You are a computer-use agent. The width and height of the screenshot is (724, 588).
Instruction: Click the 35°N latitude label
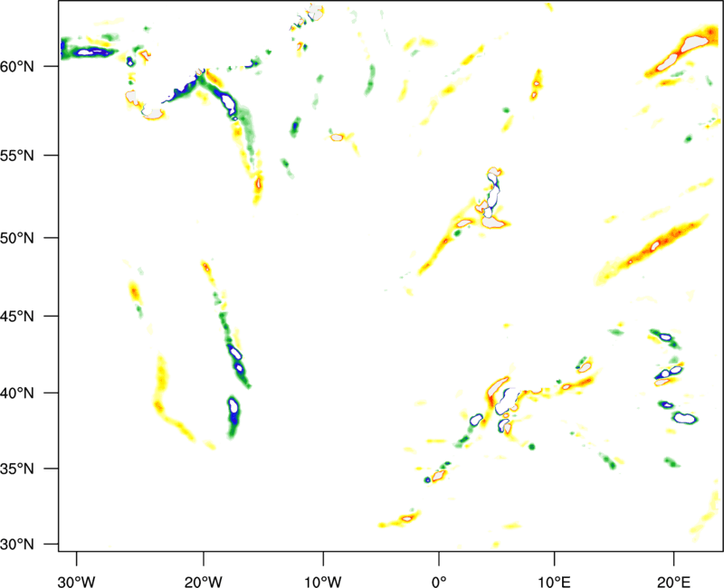17,469
